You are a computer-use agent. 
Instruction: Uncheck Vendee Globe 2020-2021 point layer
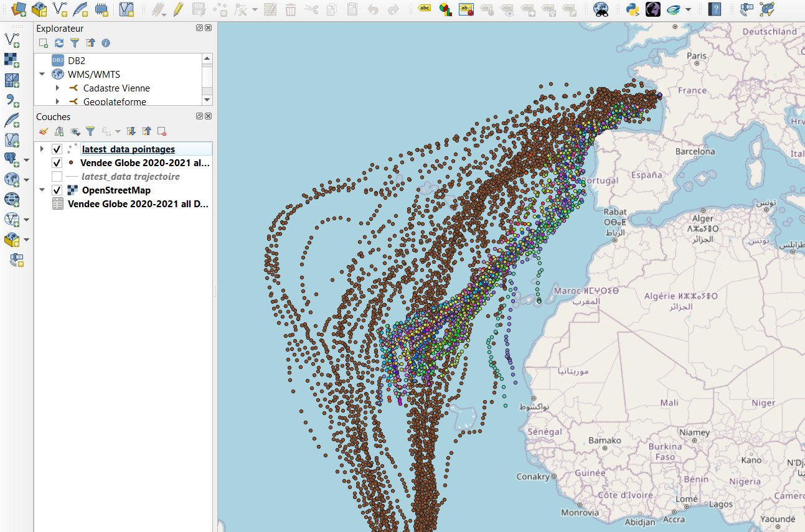[x=57, y=163]
